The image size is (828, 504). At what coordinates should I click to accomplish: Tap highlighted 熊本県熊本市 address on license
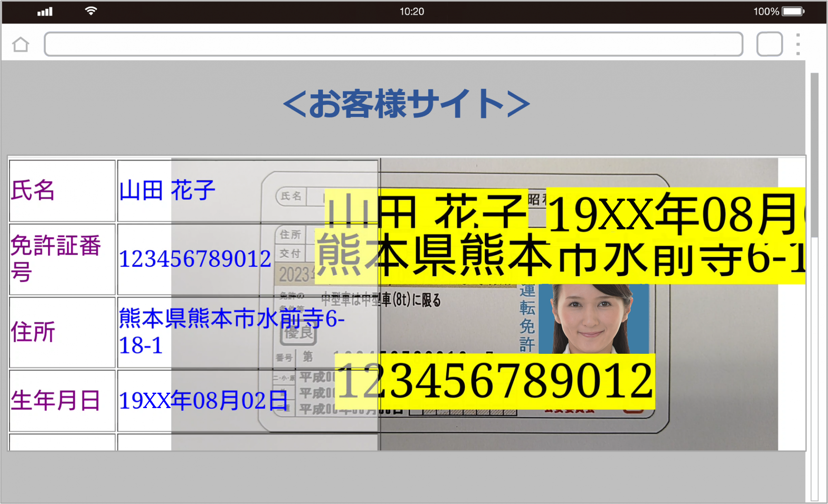[x=560, y=257]
